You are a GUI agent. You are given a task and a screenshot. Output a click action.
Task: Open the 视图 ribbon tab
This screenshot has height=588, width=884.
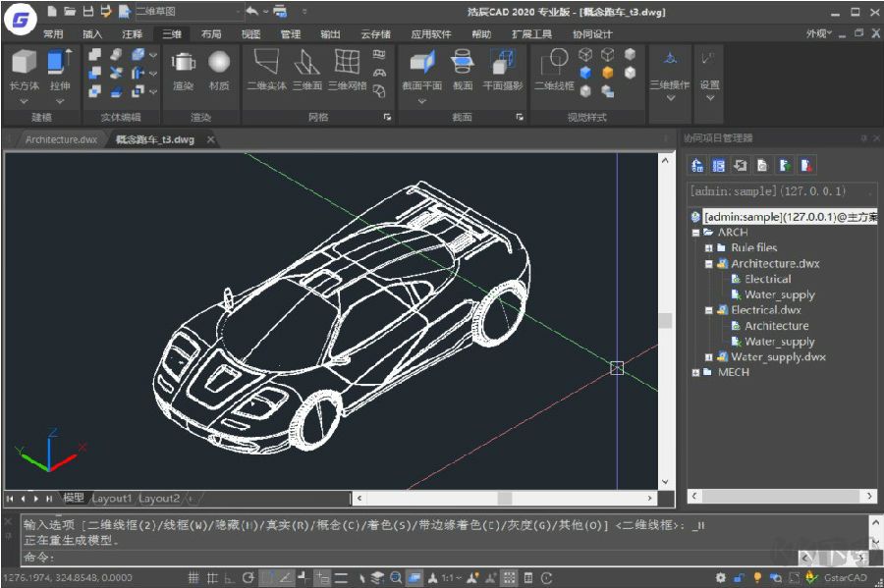coord(251,33)
